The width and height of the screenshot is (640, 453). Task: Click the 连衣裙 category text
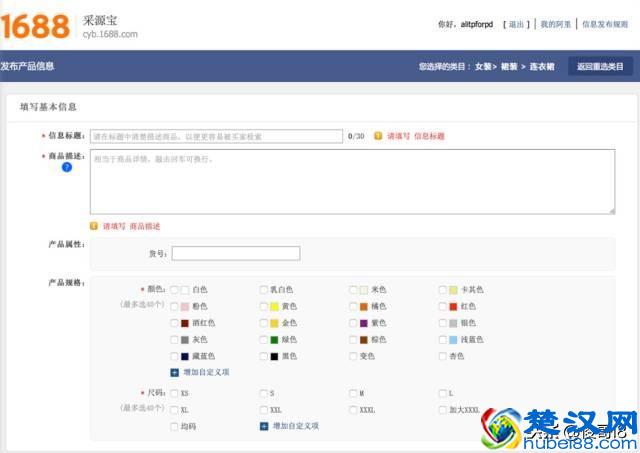click(542, 67)
